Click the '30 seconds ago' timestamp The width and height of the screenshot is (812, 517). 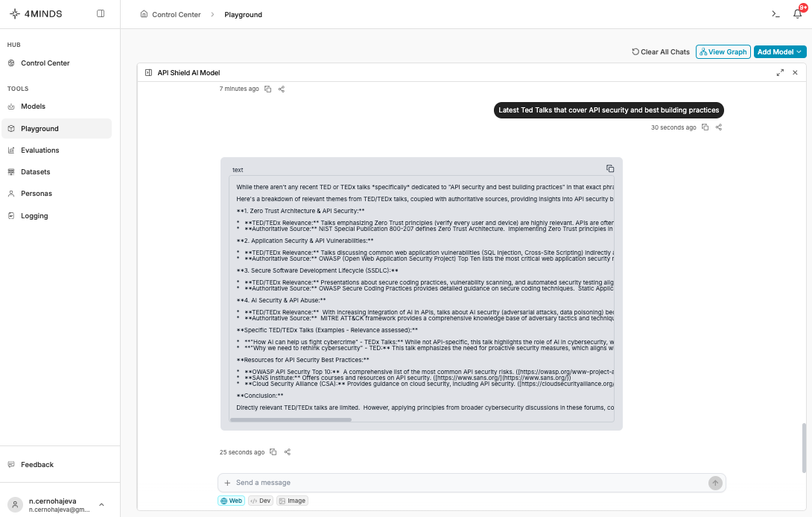[x=673, y=127]
